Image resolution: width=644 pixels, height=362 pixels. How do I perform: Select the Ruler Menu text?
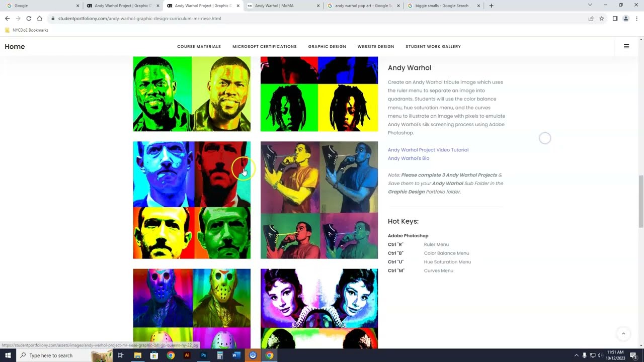[436, 245]
